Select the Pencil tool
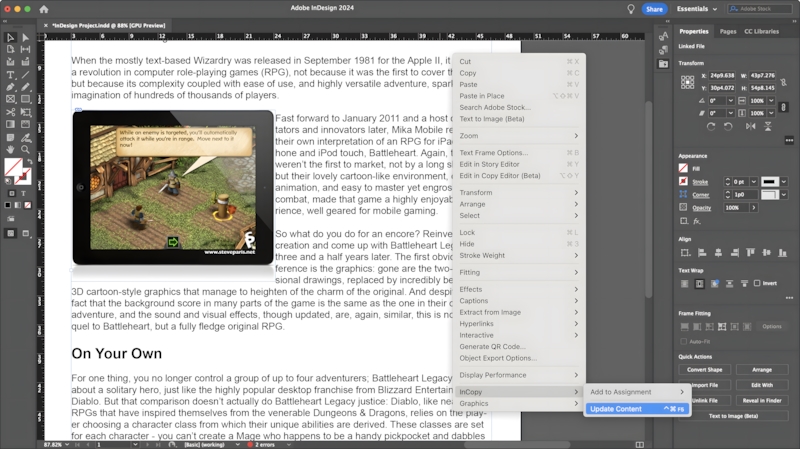Image resolution: width=800 pixels, height=449 pixels. coord(26,87)
